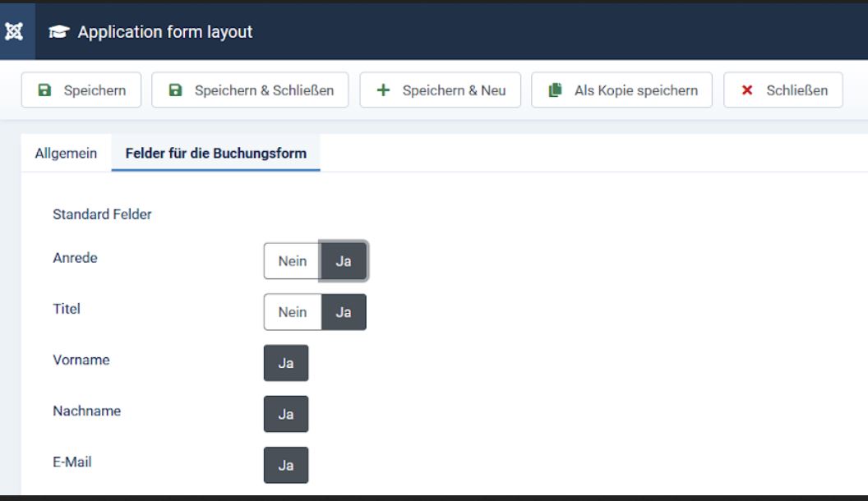Click the green save disk icon on Speichern

pyautogui.click(x=44, y=90)
